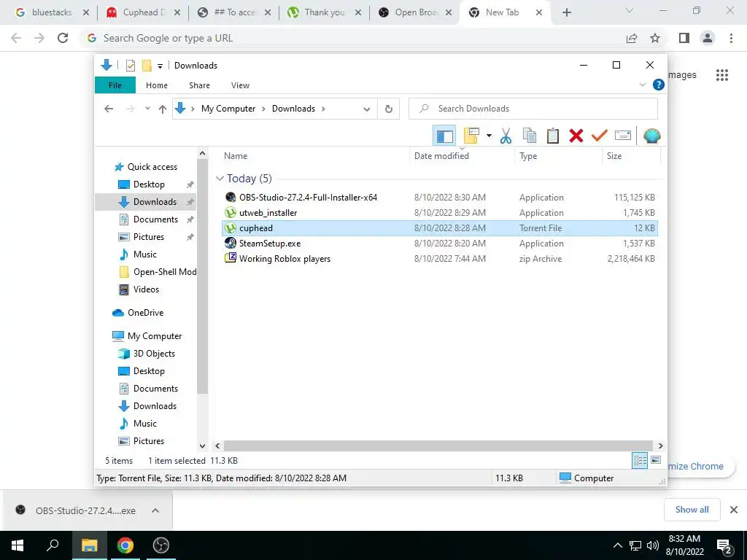Toggle the navigation pane toolbar button
The width and height of the screenshot is (747, 560).
point(444,136)
